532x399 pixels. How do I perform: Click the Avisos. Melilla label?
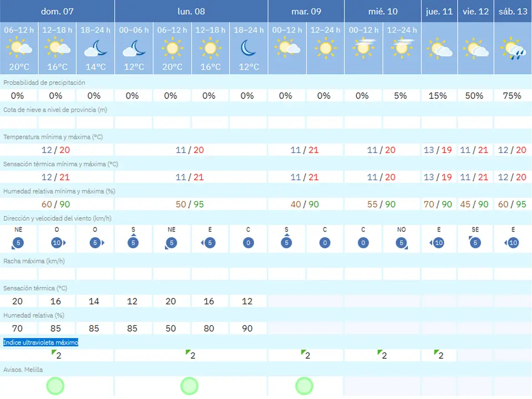(23, 370)
